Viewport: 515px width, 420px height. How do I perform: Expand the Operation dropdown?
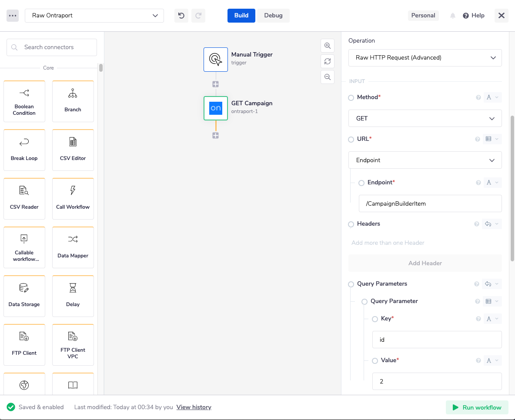[x=425, y=58]
